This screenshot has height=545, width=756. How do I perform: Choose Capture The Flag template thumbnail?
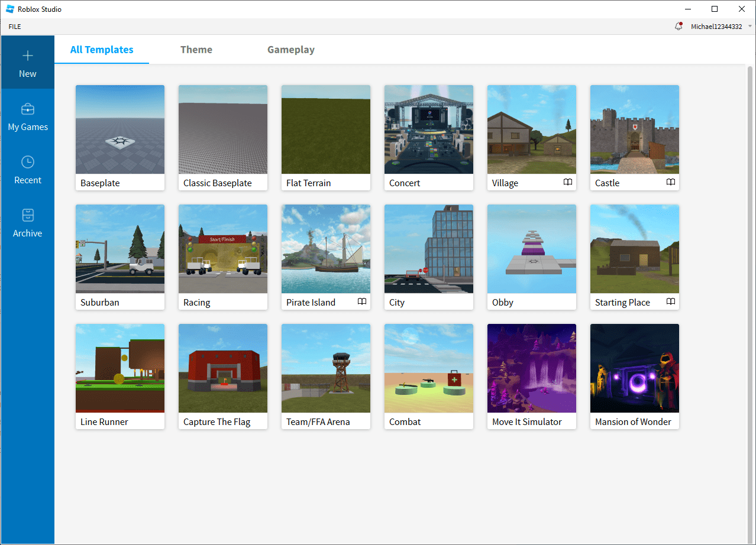223,368
